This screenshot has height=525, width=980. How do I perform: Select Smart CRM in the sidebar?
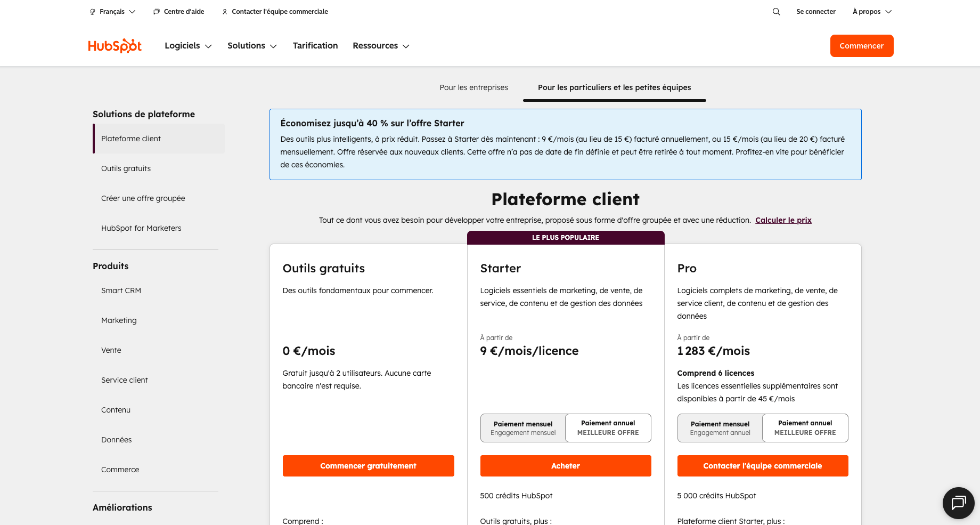121,290
